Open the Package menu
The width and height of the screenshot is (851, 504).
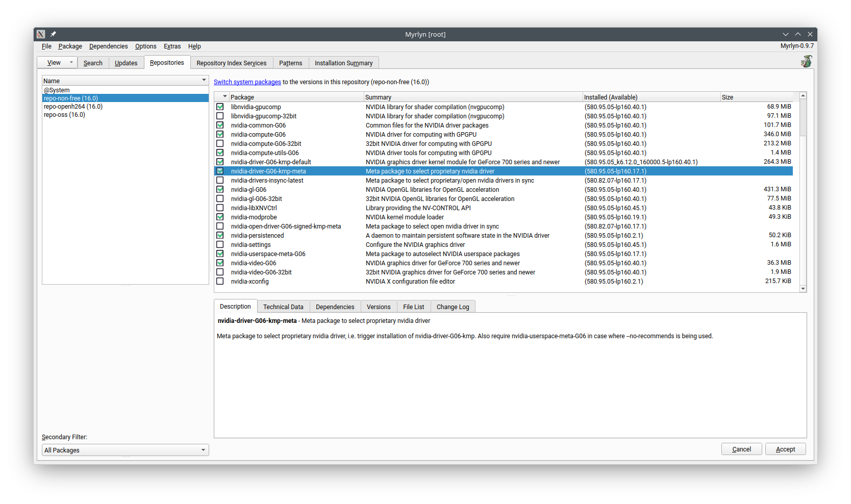pyautogui.click(x=70, y=46)
